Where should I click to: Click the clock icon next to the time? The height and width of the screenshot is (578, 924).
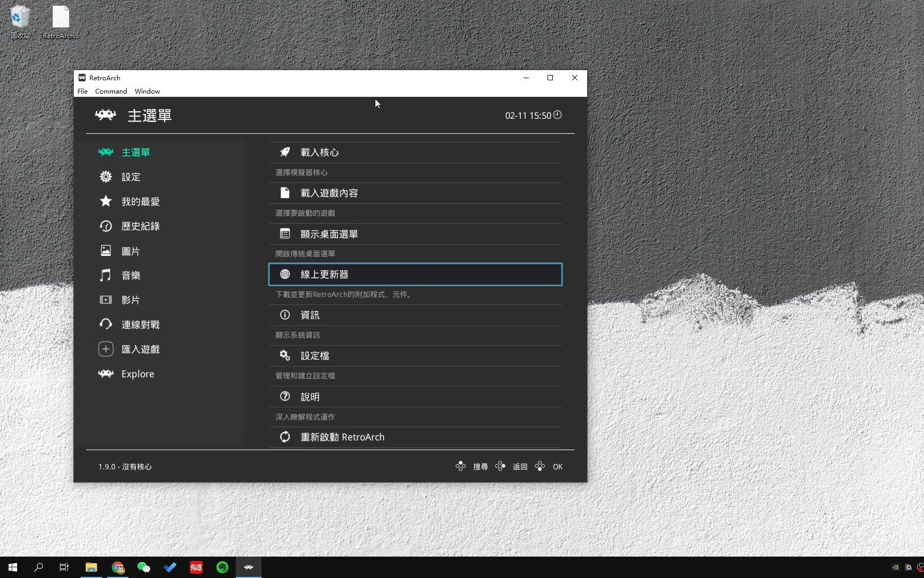click(x=557, y=115)
